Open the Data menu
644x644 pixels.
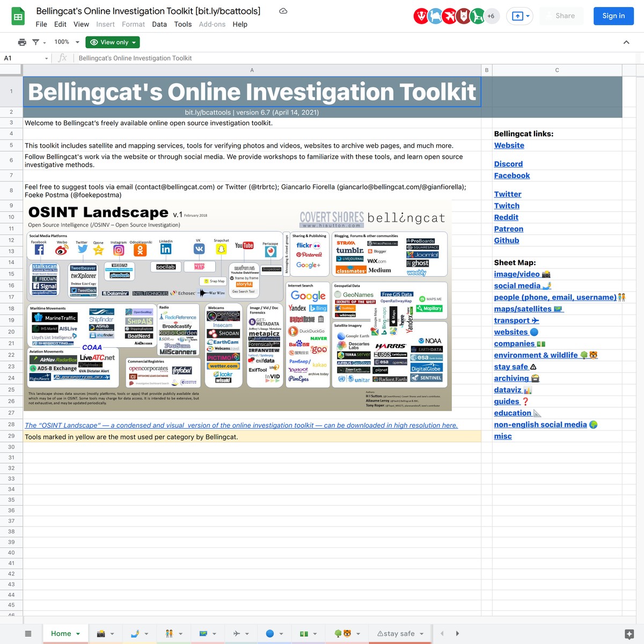tap(159, 24)
